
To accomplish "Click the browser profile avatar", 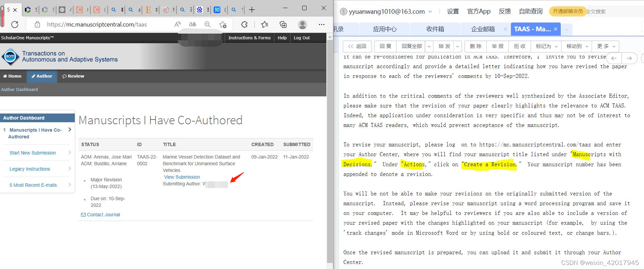I will pyautogui.click(x=303, y=24).
